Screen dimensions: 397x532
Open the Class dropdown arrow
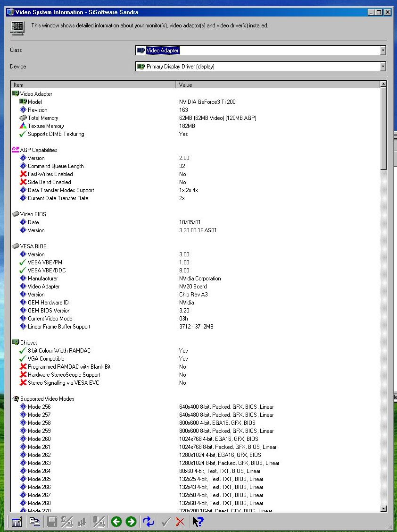click(383, 50)
